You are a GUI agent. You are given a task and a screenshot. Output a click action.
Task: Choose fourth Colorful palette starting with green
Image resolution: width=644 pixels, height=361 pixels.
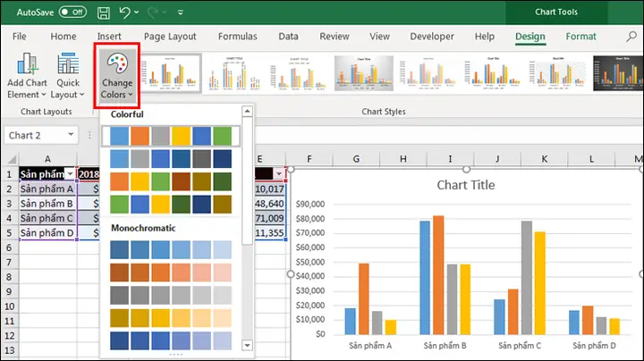pos(171,205)
